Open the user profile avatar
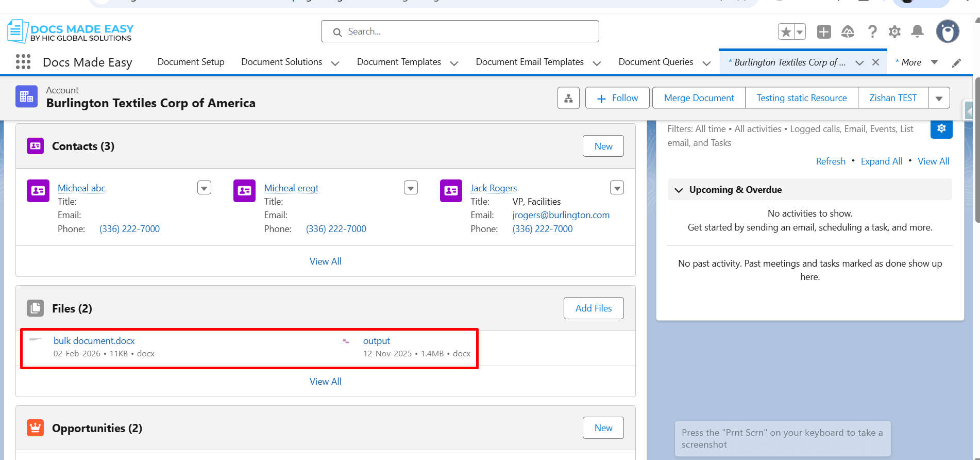This screenshot has height=460, width=980. tap(947, 32)
